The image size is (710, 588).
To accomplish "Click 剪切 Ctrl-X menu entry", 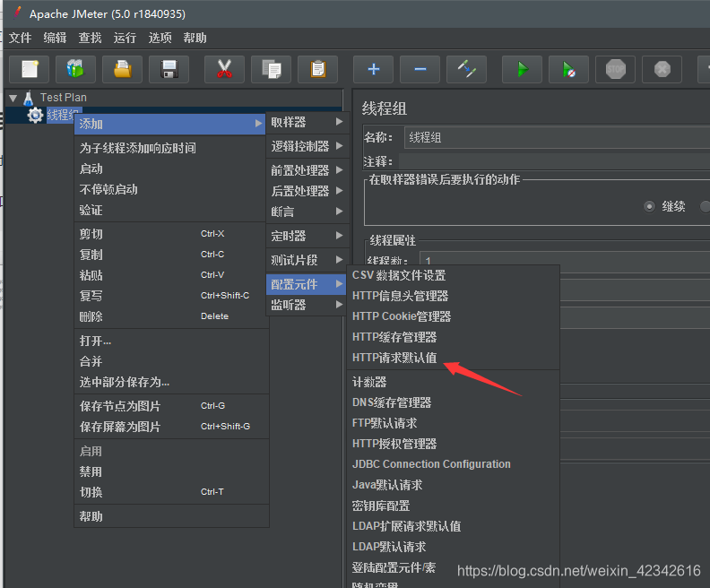I will pyautogui.click(x=171, y=234).
